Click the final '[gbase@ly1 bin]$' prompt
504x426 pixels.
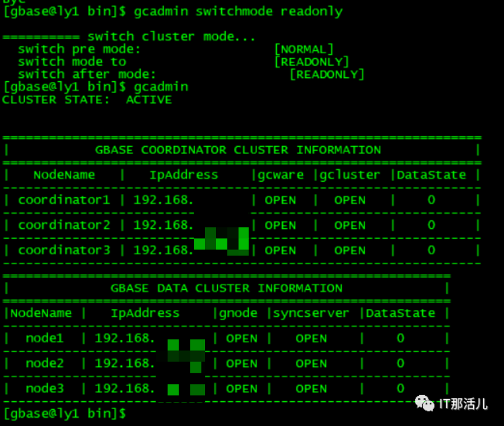tap(64, 414)
